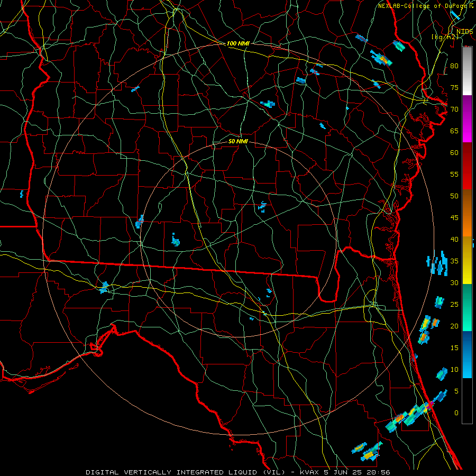Click the "NIDS" label above the legend

coord(464,32)
